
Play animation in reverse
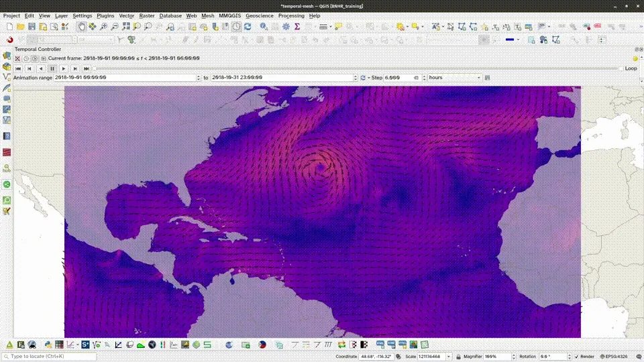point(41,69)
